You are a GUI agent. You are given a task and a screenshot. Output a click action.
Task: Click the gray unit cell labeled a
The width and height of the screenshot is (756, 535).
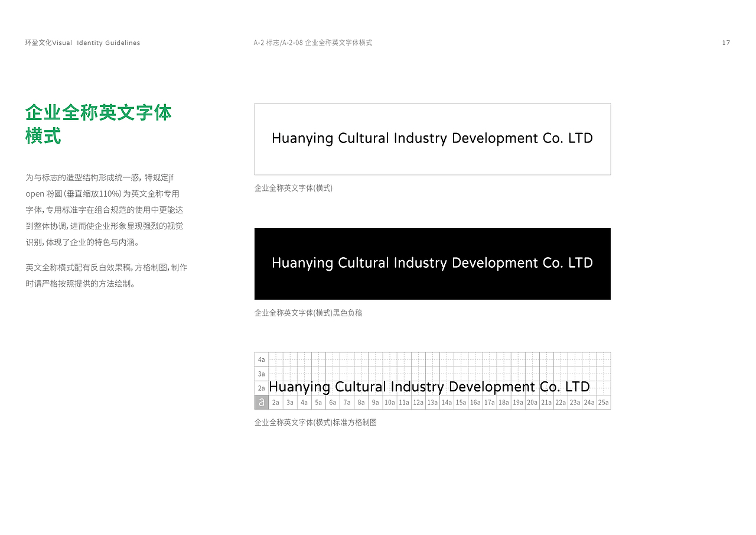tap(262, 403)
